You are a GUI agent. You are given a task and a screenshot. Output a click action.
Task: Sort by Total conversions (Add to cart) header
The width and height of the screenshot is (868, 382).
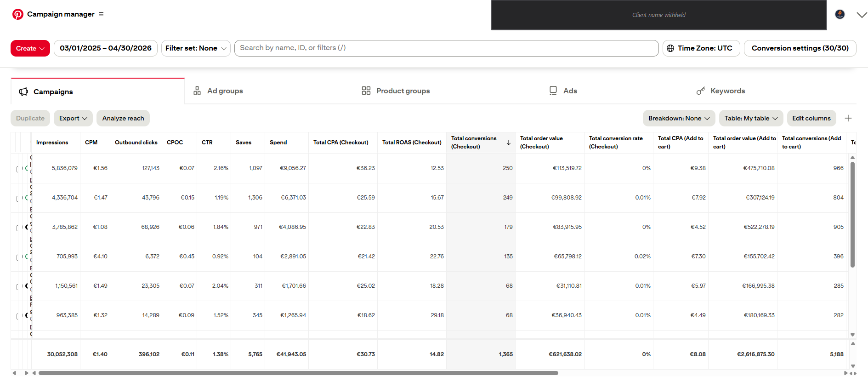(811, 143)
